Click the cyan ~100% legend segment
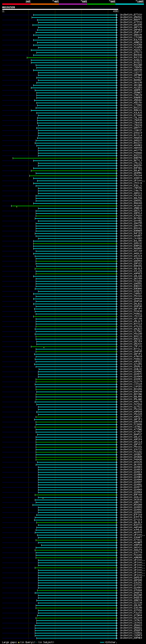146x644 pixels. point(130,4)
